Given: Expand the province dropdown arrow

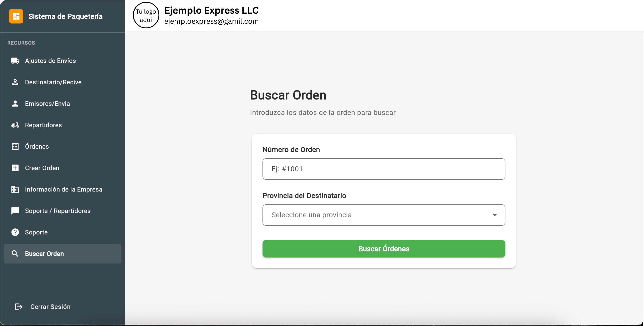Looking at the screenshot, I should click(x=494, y=215).
